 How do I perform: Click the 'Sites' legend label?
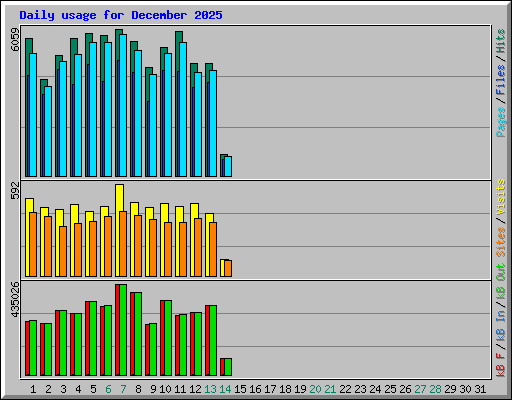pyautogui.click(x=501, y=242)
